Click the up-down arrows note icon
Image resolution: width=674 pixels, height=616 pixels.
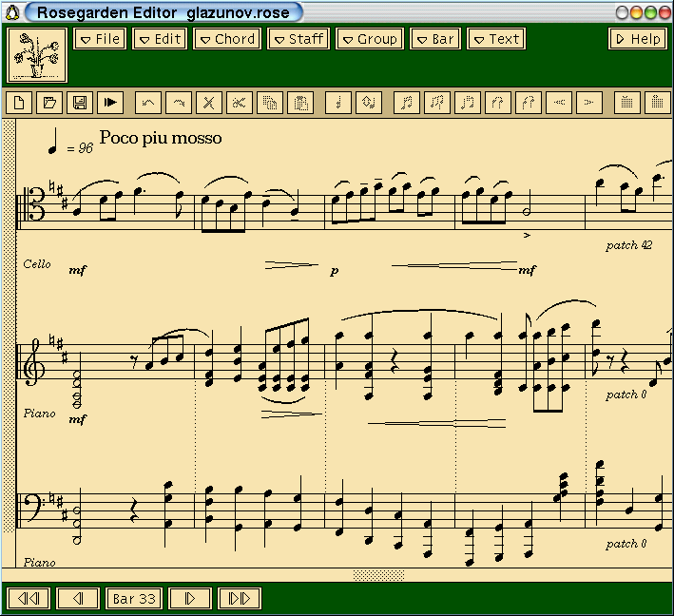click(x=369, y=103)
